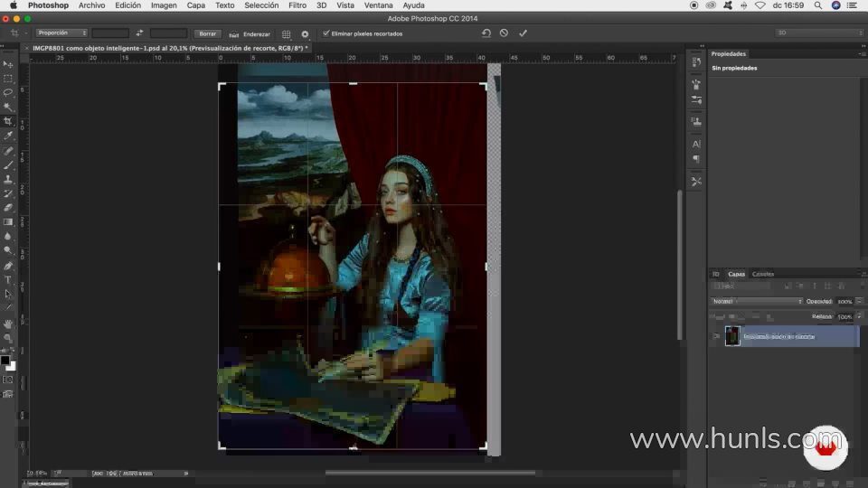
Task: Click the horizontal canvas scrollbar
Action: point(429,473)
